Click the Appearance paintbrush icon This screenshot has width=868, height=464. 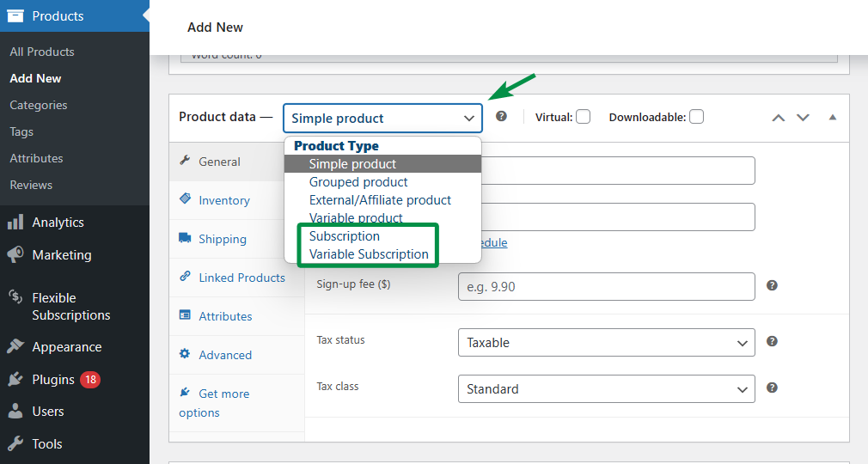click(15, 347)
